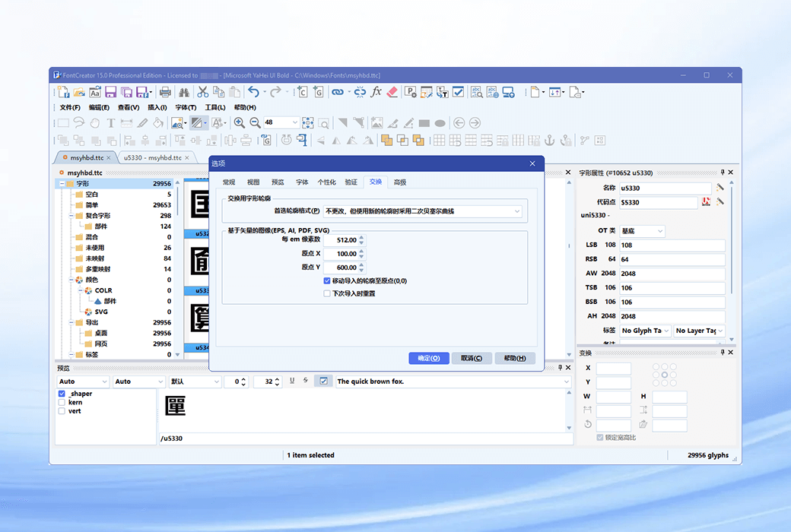Click the New font icon in toolbar
Screen dimensions: 791x532
[63, 92]
